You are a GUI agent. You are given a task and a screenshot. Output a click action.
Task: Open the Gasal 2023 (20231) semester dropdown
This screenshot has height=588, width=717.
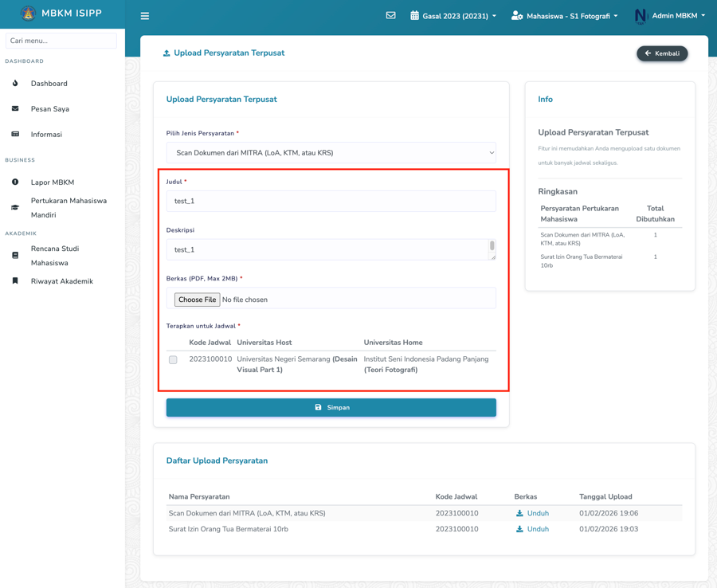[x=453, y=14]
